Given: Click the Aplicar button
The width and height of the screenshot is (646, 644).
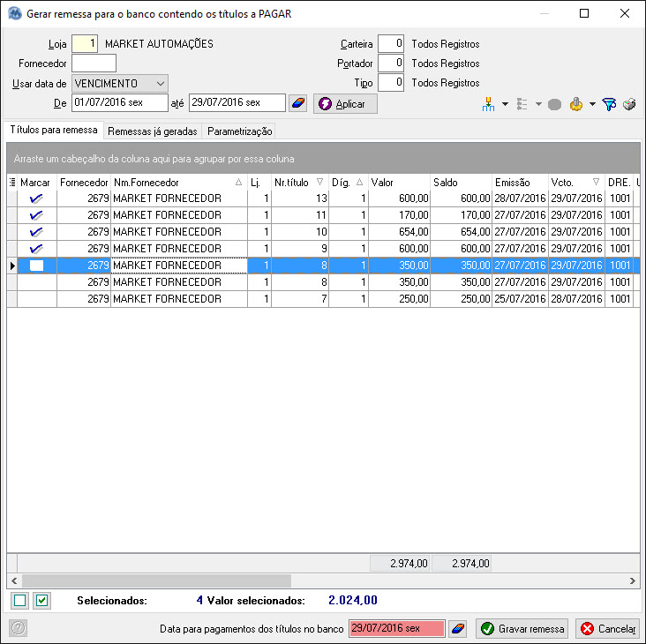Looking at the screenshot, I should pyautogui.click(x=345, y=104).
